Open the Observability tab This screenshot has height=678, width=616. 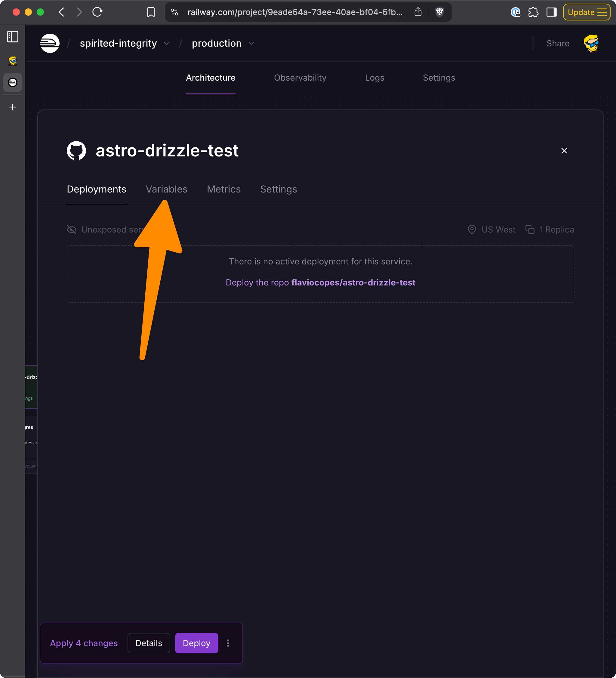click(300, 78)
